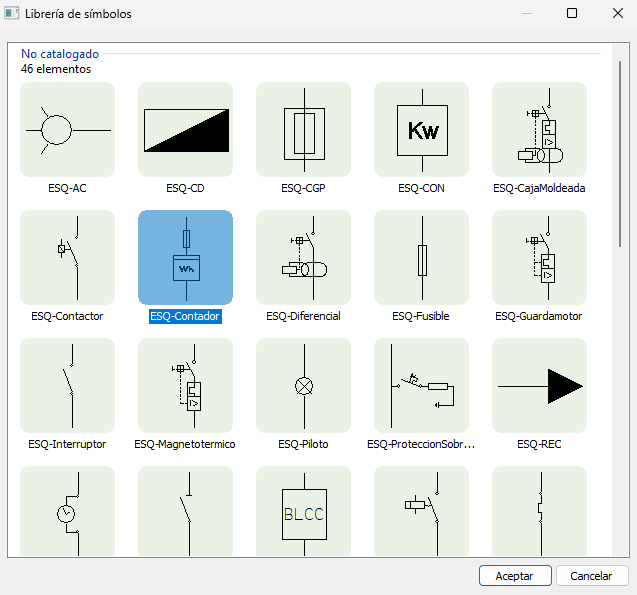Click the symbol list vertical scrollbar thumb
637x595 pixels.
click(x=620, y=154)
